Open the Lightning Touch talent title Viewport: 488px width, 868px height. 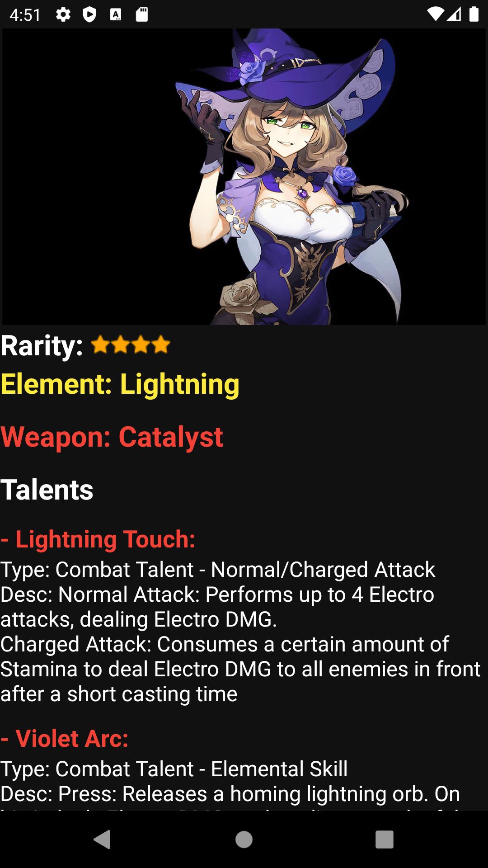tap(98, 539)
